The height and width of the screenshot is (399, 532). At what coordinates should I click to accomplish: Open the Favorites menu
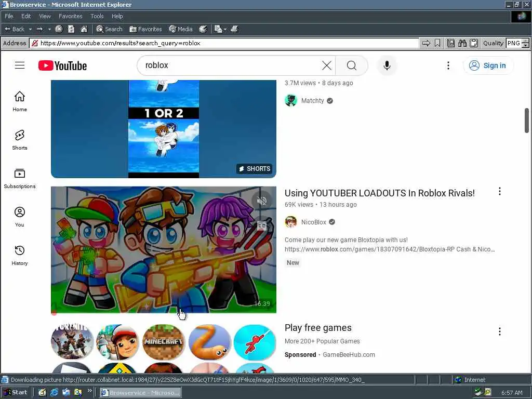tap(70, 16)
